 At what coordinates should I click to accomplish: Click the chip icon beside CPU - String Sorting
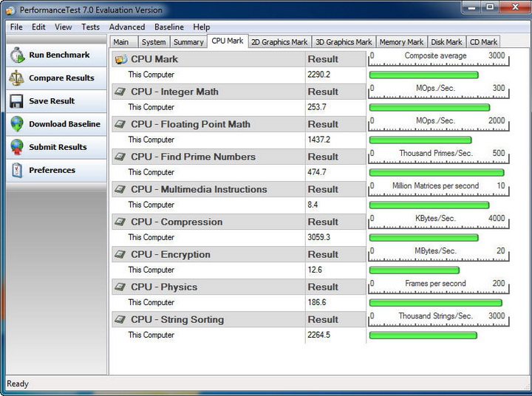pos(120,320)
